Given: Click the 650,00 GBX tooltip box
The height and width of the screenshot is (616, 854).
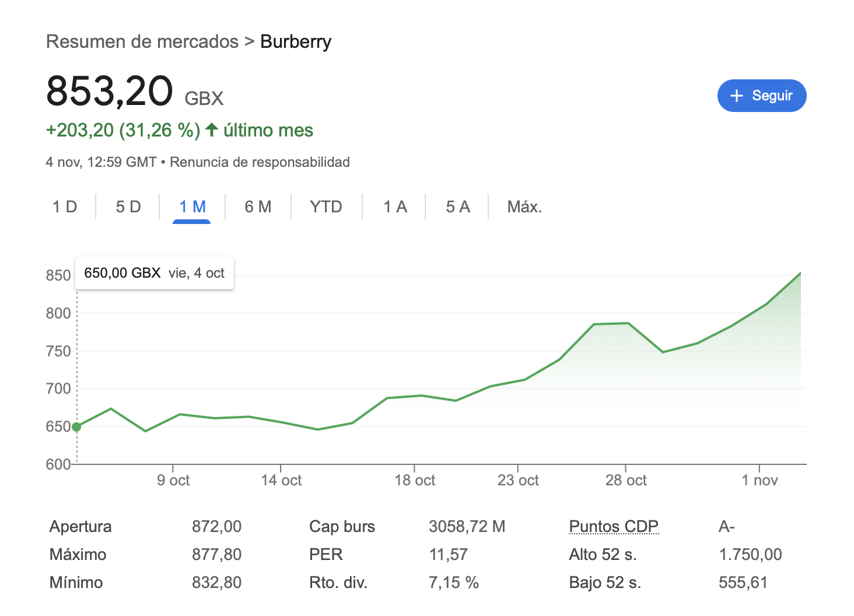Looking at the screenshot, I should tap(155, 273).
